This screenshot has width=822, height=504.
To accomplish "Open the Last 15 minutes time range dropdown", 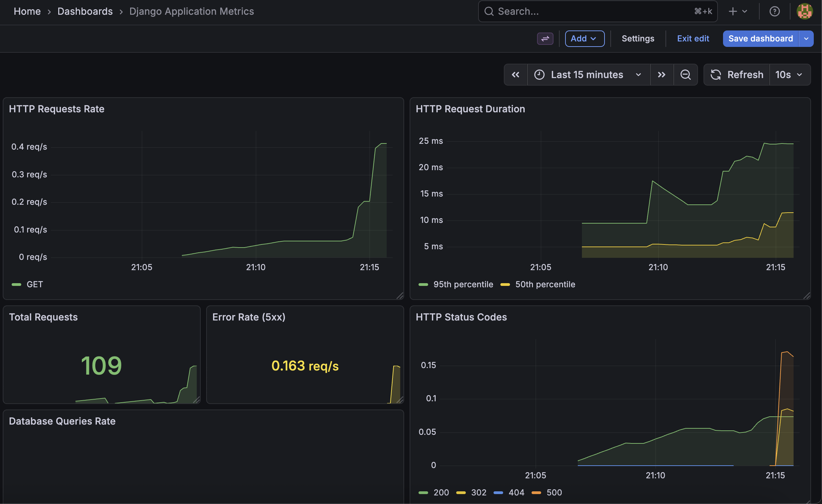I will pos(587,74).
